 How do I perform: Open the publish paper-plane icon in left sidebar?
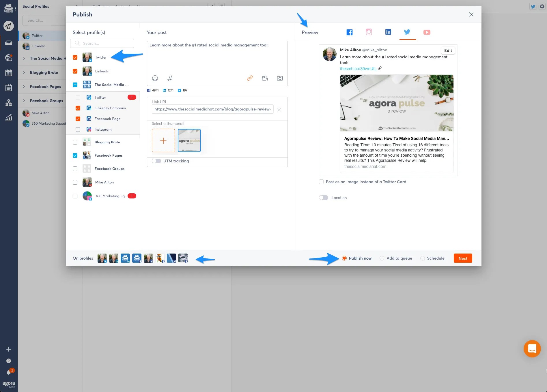[x=9, y=26]
